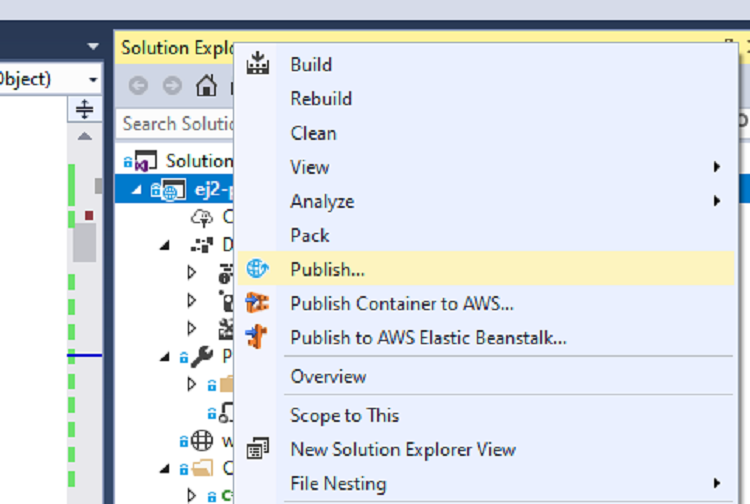
Task: Click the New Solution Explorer View icon
Action: pos(258,449)
